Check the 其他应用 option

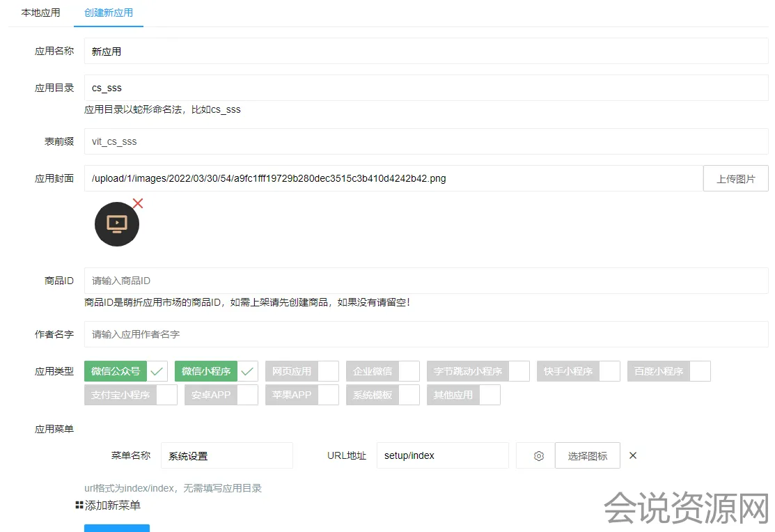pos(463,395)
